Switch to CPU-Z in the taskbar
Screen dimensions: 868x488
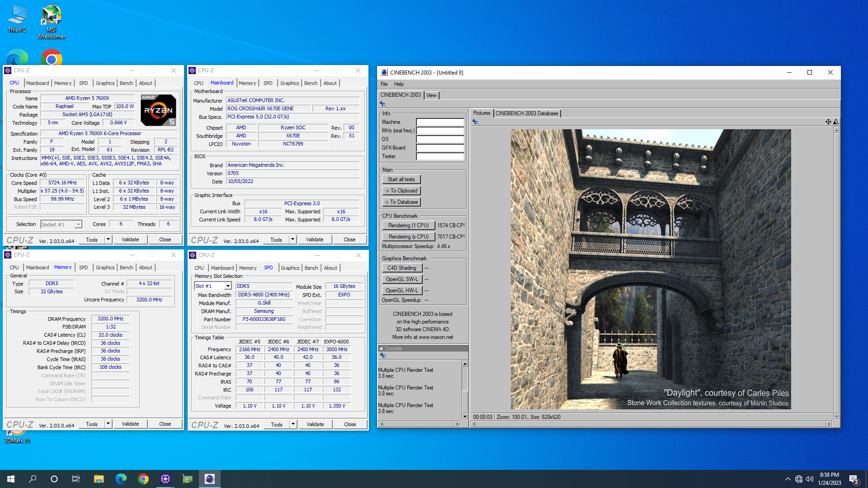tap(165, 479)
